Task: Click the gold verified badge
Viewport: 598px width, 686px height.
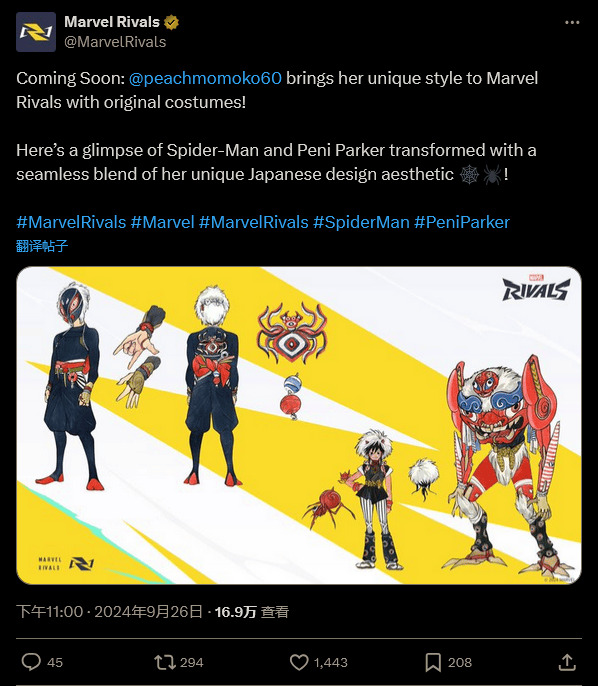Action: [x=171, y=22]
